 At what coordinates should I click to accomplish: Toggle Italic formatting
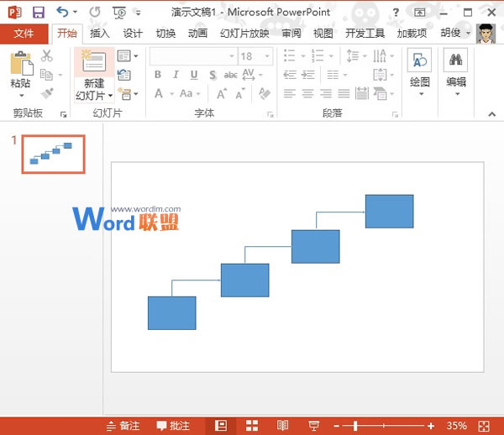coord(176,75)
